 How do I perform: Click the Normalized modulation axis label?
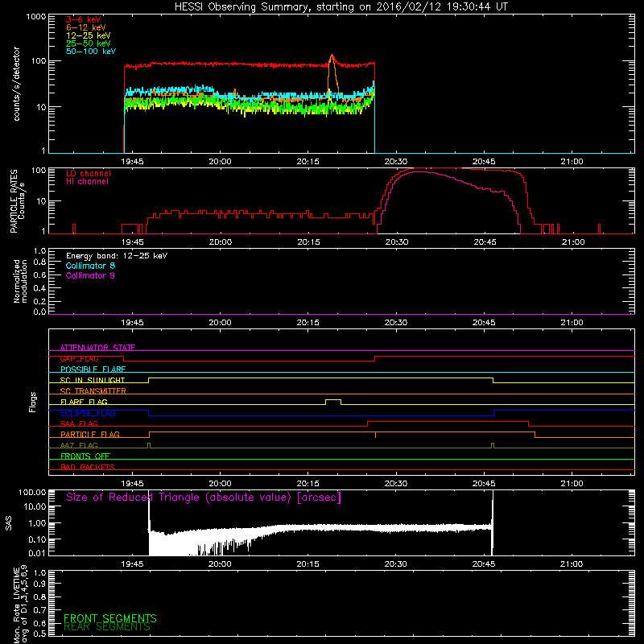(20, 281)
